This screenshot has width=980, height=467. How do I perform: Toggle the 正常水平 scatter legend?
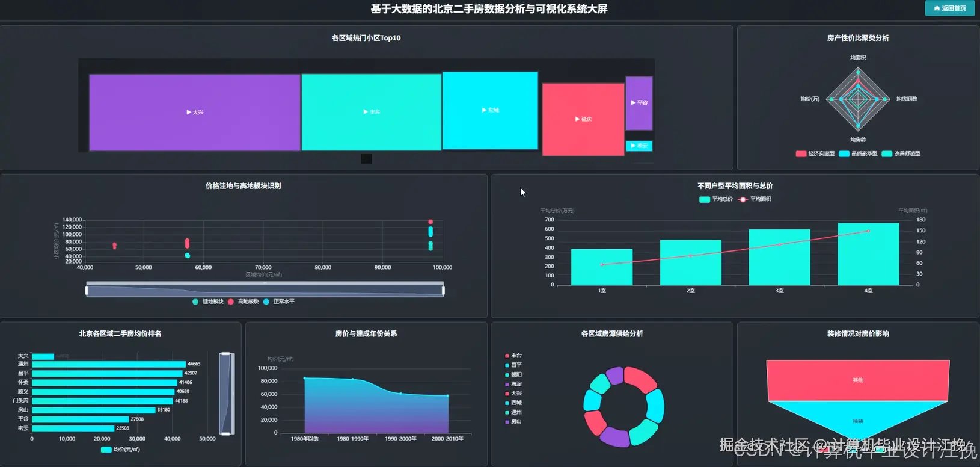(279, 302)
